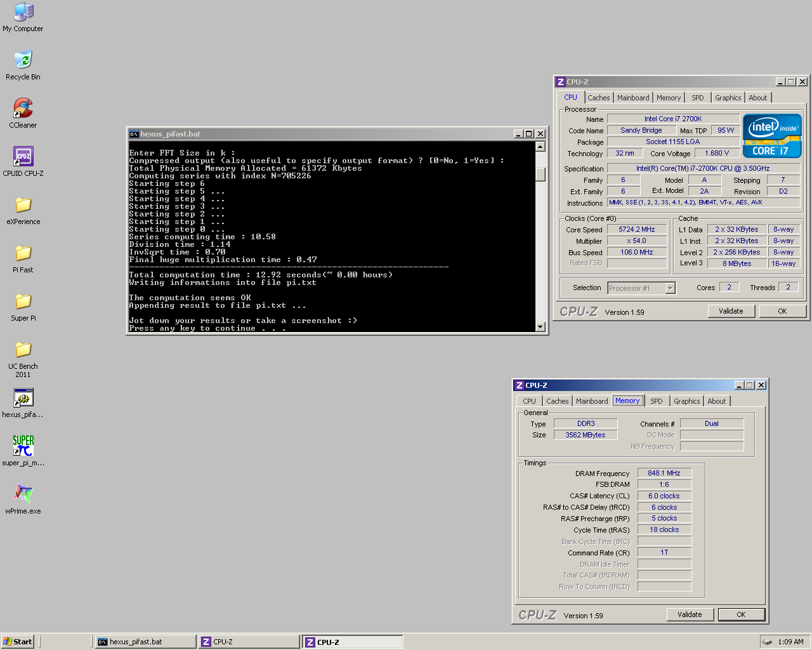The height and width of the screenshot is (650, 812).
Task: Open About tab in upper CPU-Z
Action: click(x=757, y=98)
